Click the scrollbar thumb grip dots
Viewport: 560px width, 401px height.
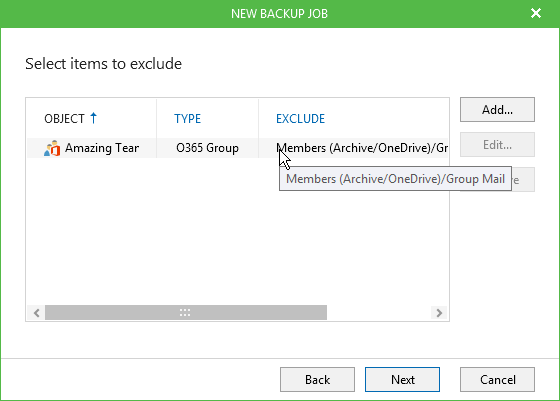pos(185,313)
